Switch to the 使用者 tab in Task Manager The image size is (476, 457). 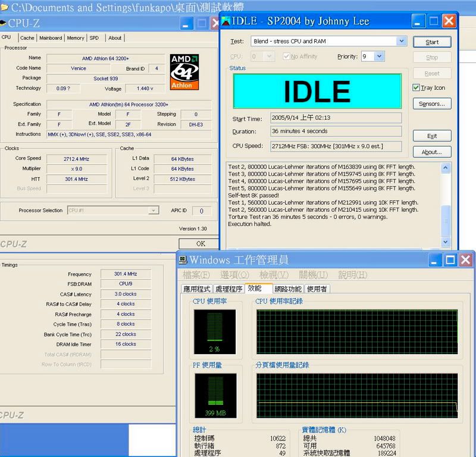click(317, 289)
